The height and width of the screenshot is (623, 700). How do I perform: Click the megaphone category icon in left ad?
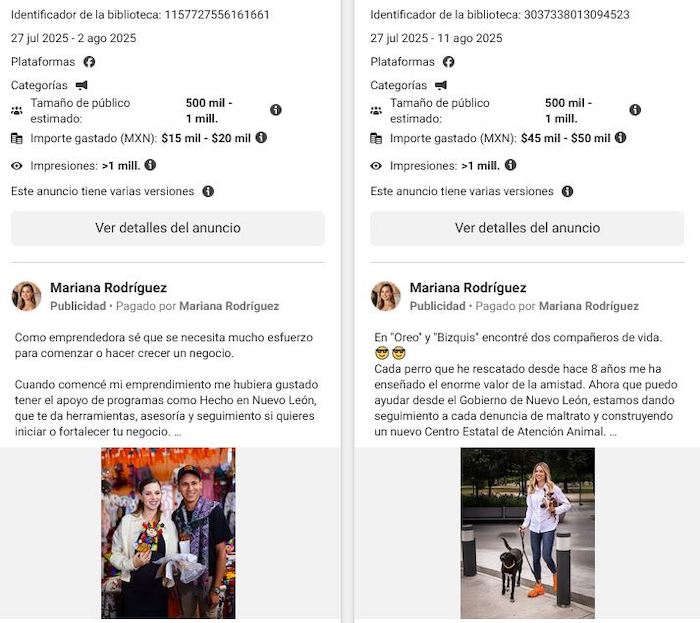[x=82, y=85]
